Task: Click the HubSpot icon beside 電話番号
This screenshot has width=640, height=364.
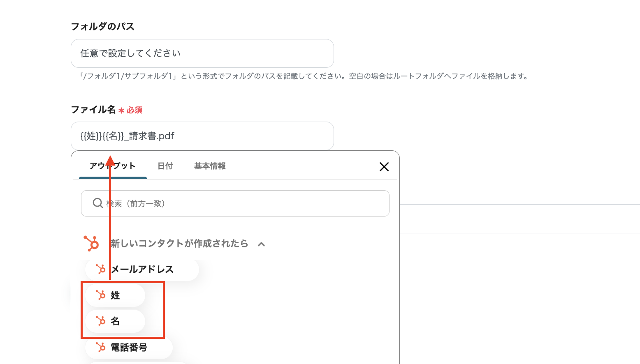Action: tap(101, 347)
